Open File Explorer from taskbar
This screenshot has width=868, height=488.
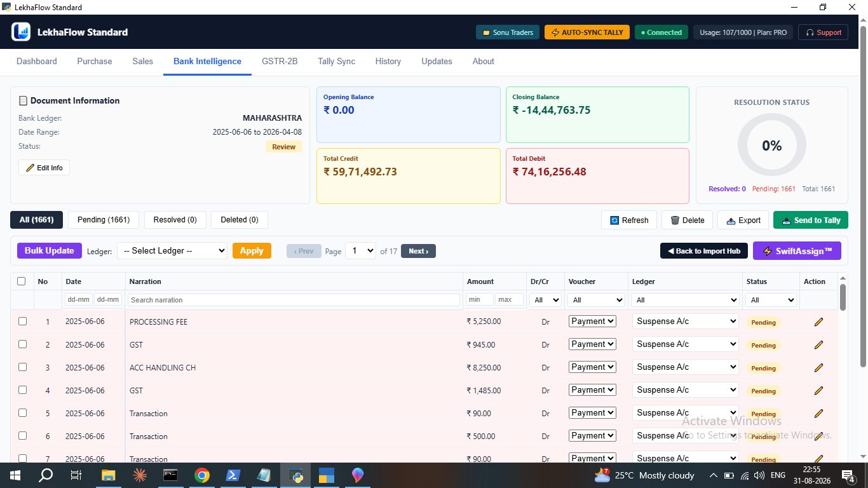coord(108,475)
